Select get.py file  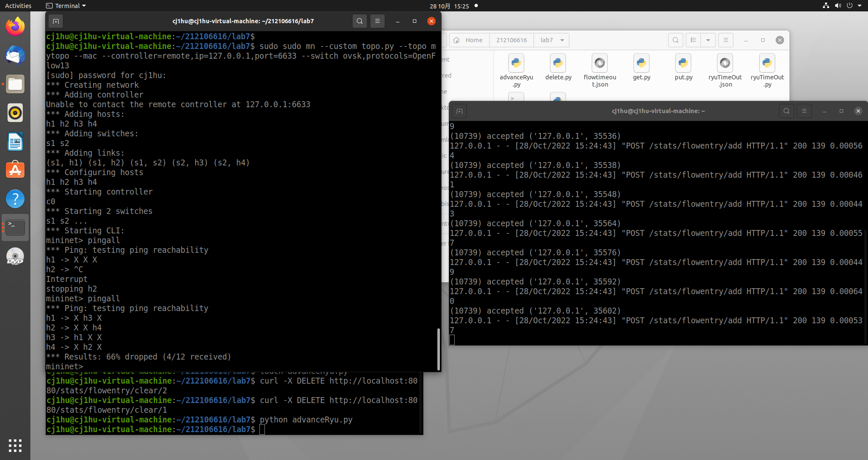coord(642,68)
